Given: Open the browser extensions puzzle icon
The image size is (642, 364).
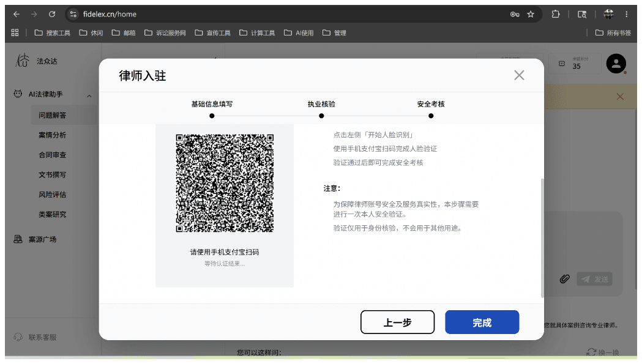Looking at the screenshot, I should point(556,14).
